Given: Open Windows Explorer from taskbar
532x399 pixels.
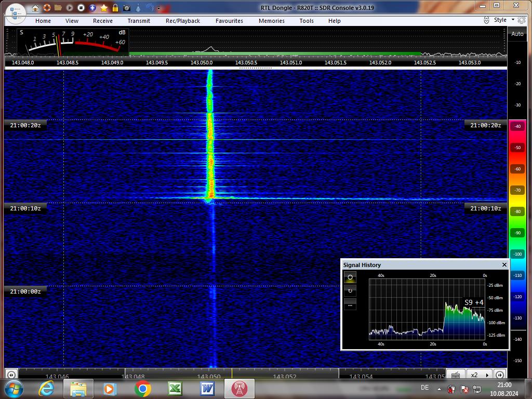Looking at the screenshot, I should pyautogui.click(x=79, y=389).
